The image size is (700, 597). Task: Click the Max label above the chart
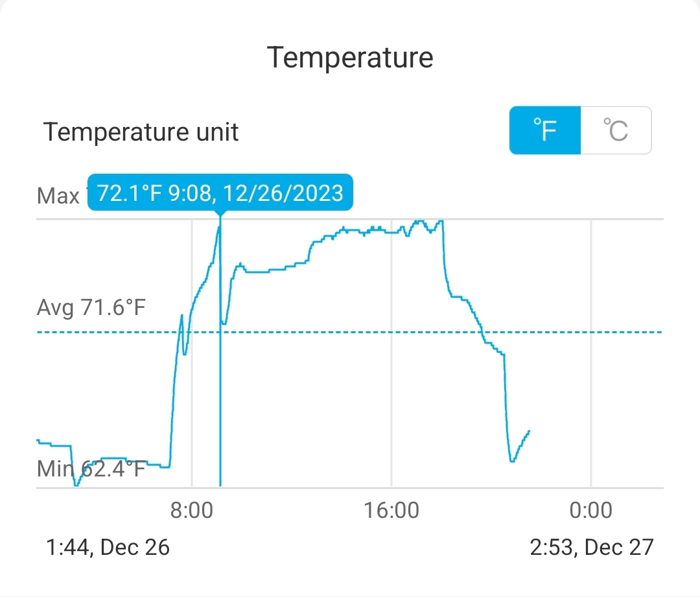[x=58, y=195]
